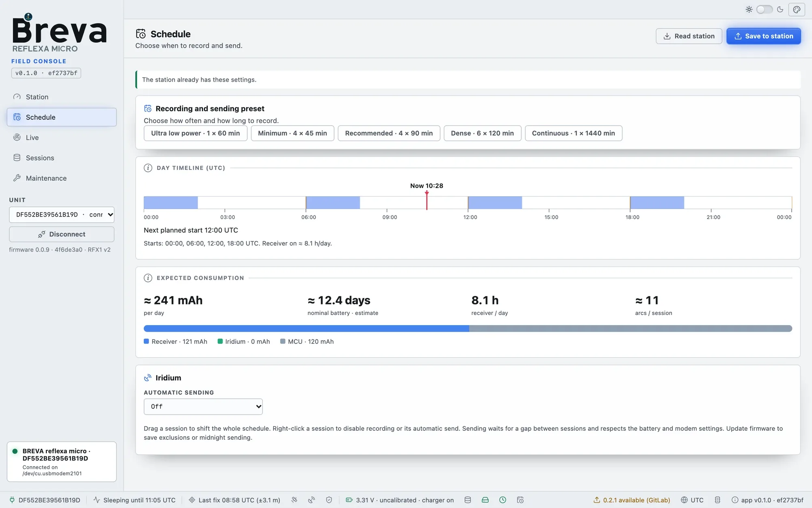The height and width of the screenshot is (508, 812).
Task: Click the moon dark-mode icon
Action: click(780, 9)
